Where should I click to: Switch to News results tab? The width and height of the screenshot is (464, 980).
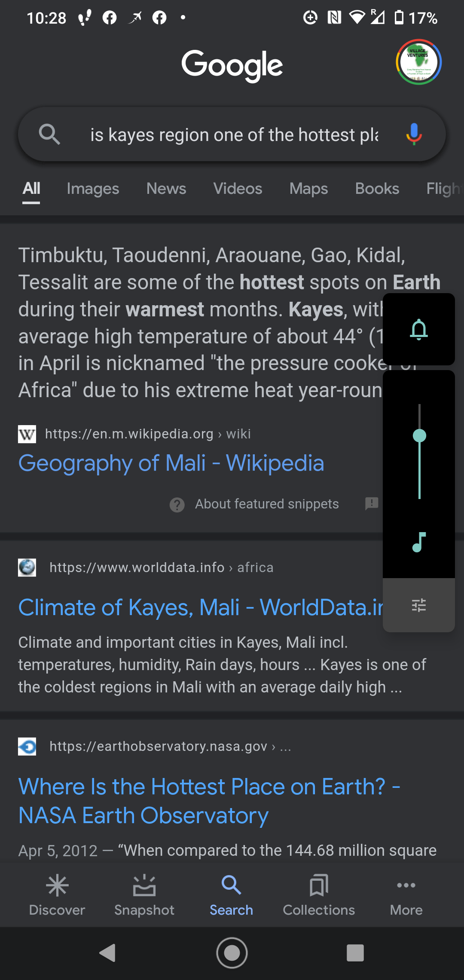click(x=166, y=189)
